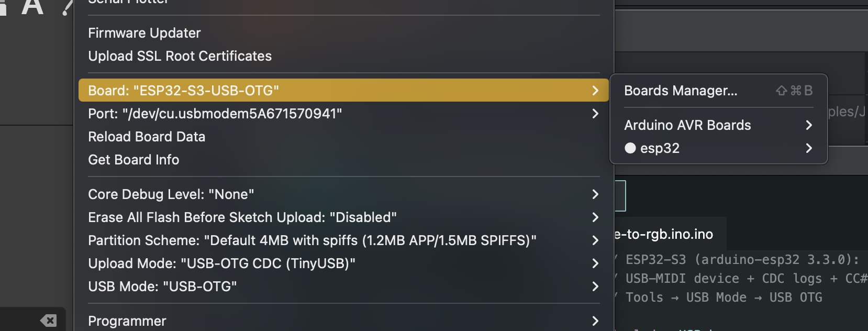868x331 pixels.
Task: Choose Upload SSL Root Certificates
Action: click(180, 56)
